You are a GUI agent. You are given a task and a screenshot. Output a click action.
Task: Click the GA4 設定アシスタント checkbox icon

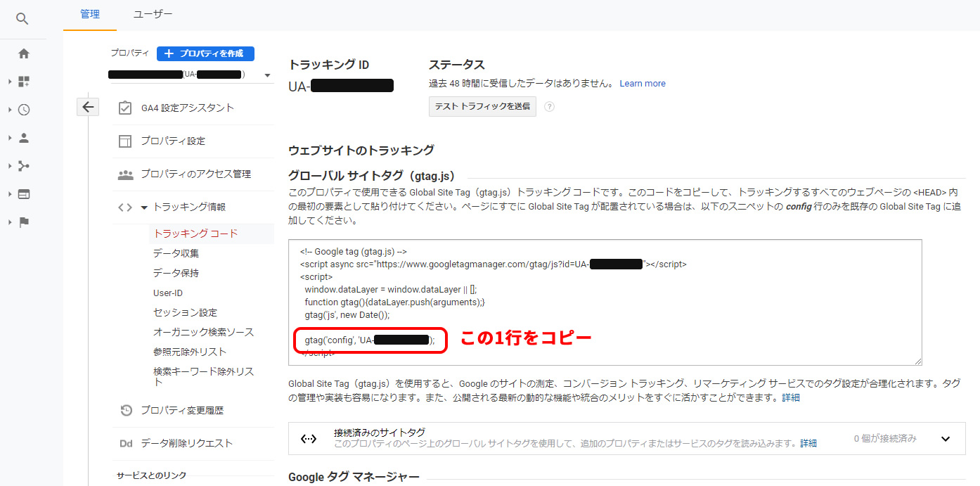[125, 108]
